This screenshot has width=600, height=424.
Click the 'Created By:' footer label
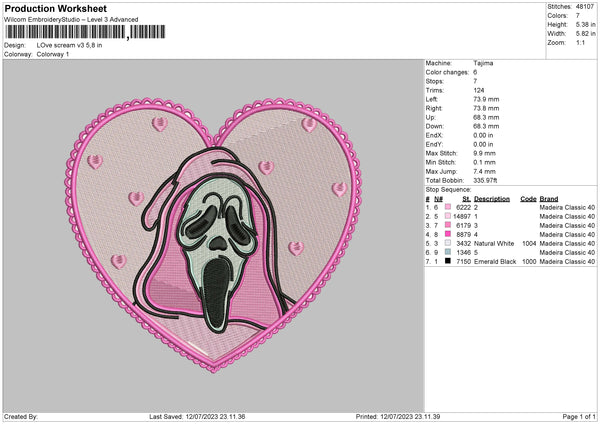click(21, 416)
